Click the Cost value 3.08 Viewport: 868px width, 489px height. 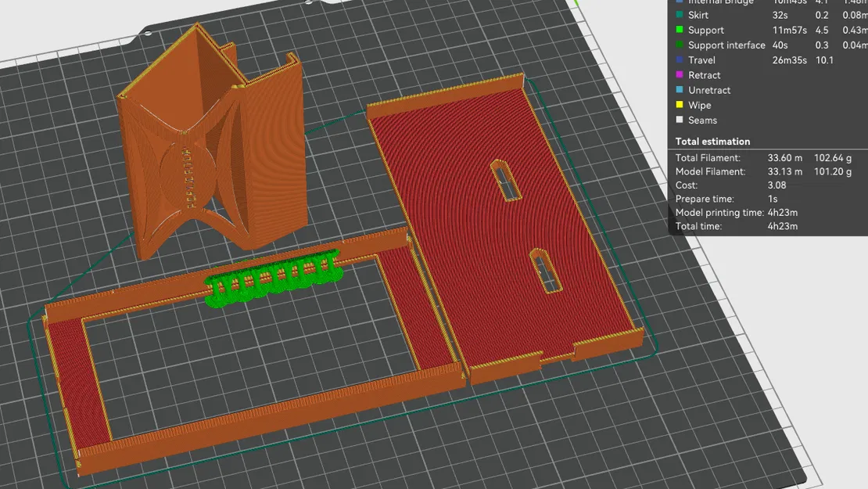pos(775,185)
